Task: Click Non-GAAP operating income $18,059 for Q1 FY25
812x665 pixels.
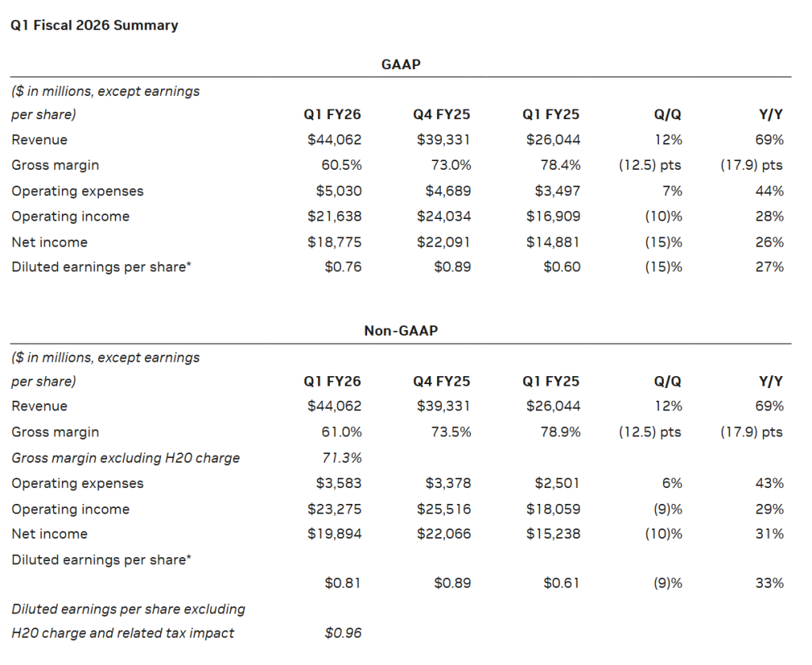Action: 553,509
